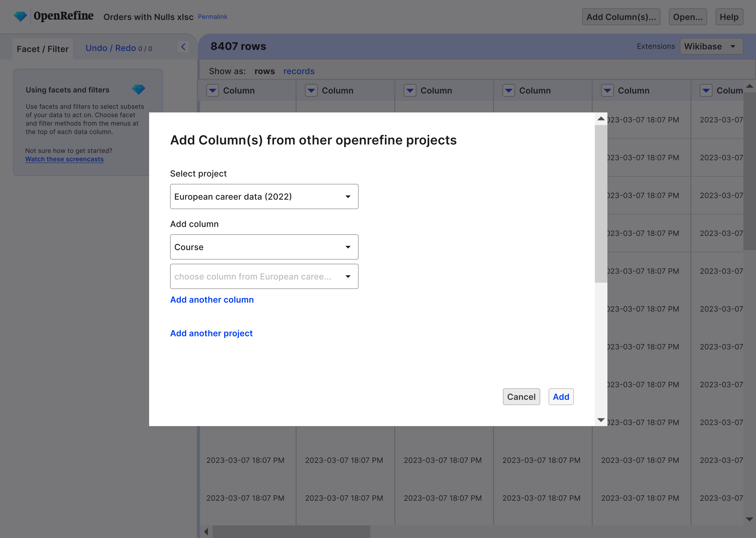Screen dimensions: 756x538
Task: Confirm with the Add button
Action: (561, 397)
